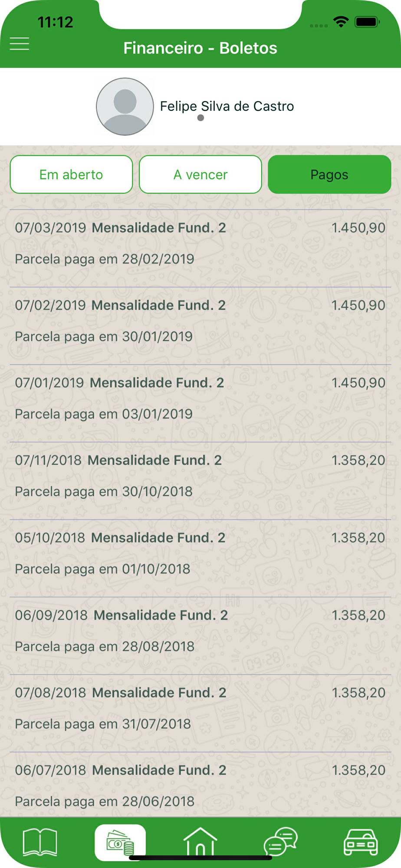Open the boleto due 07/03/2019

200,243
